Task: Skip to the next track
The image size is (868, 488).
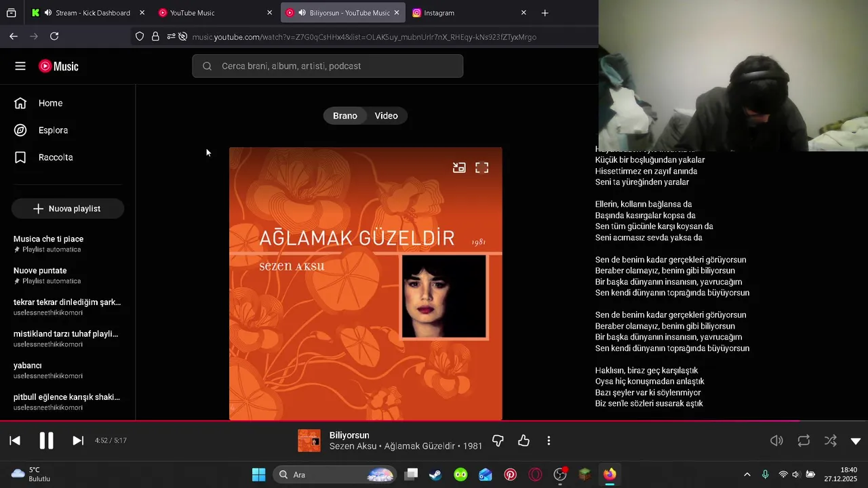Action: (78, 441)
